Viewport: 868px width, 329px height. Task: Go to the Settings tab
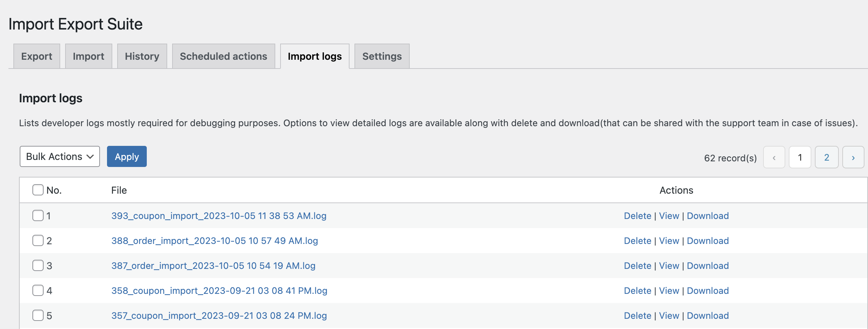[382, 56]
